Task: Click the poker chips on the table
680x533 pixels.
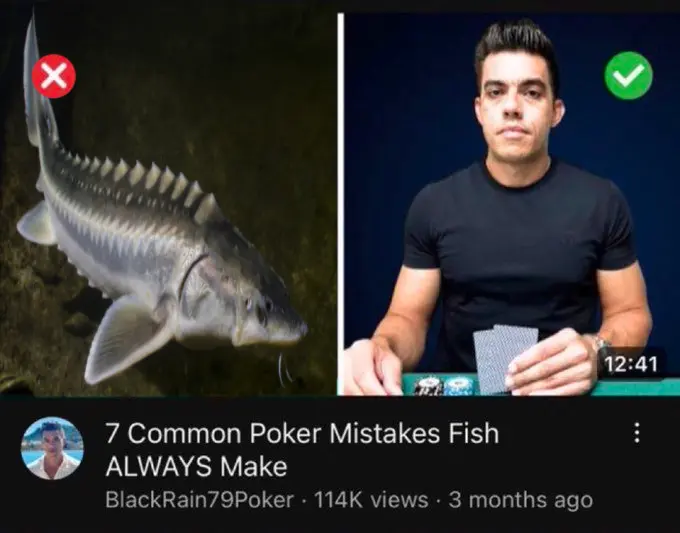Action: [x=443, y=386]
